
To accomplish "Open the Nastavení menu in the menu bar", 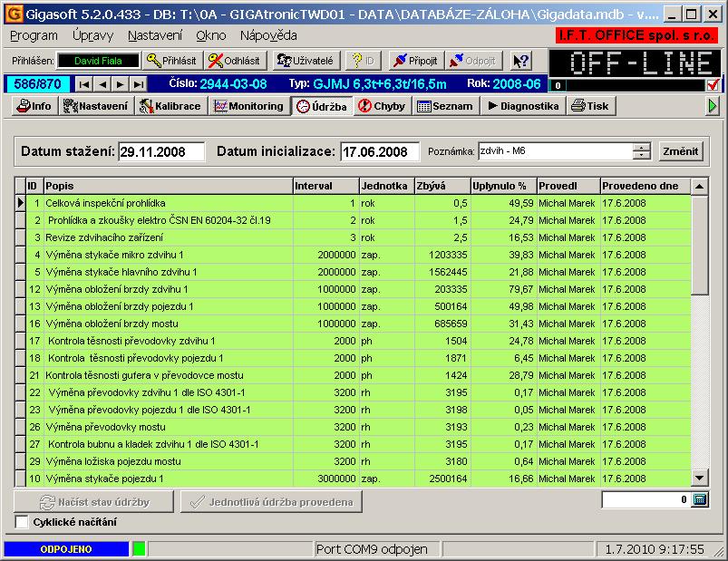I will click(x=154, y=35).
